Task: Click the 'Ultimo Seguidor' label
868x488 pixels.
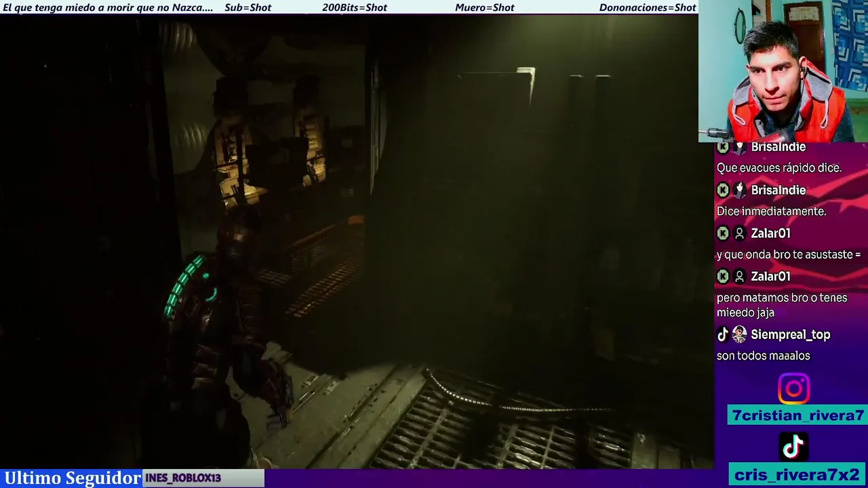Action: point(72,478)
